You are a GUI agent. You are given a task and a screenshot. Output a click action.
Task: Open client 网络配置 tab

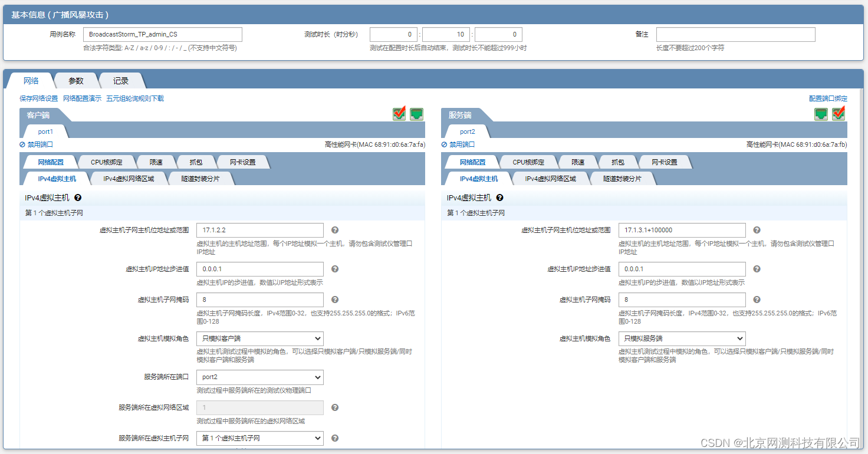[51, 162]
